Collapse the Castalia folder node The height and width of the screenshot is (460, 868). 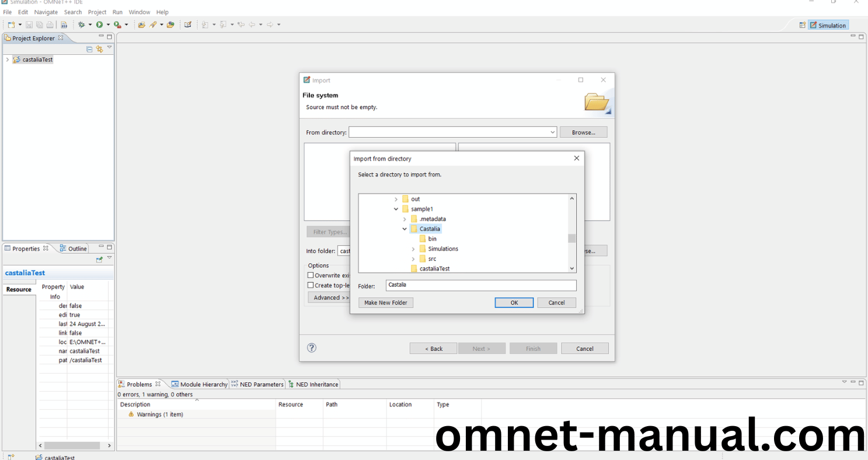click(405, 229)
